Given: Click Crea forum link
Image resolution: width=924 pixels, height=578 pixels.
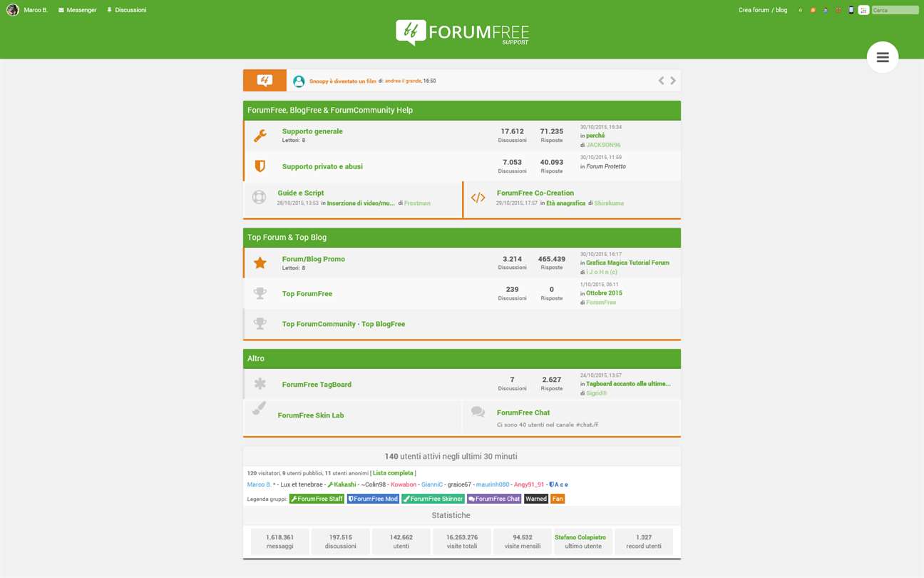Looking at the screenshot, I should pyautogui.click(x=754, y=10).
